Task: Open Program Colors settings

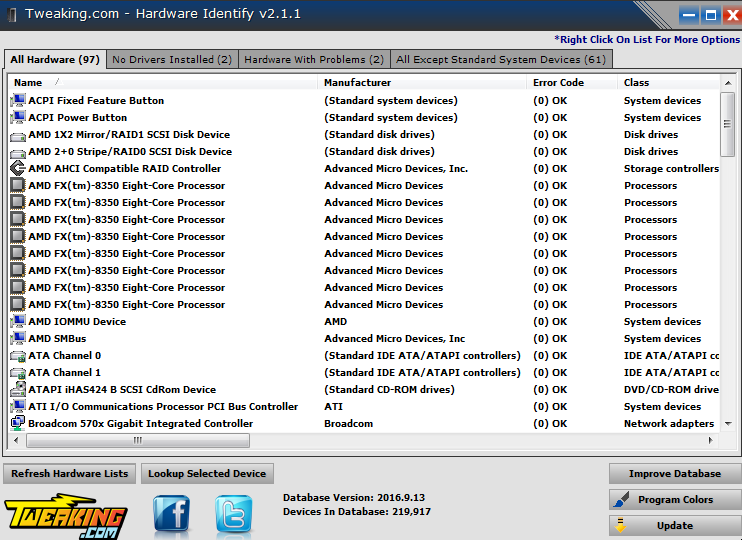Action: 675,500
